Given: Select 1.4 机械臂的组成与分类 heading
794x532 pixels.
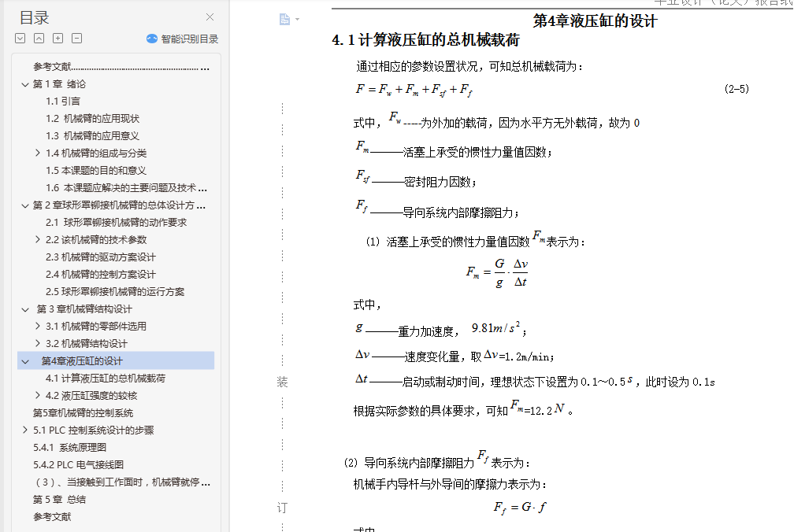Looking at the screenshot, I should click(x=96, y=153).
